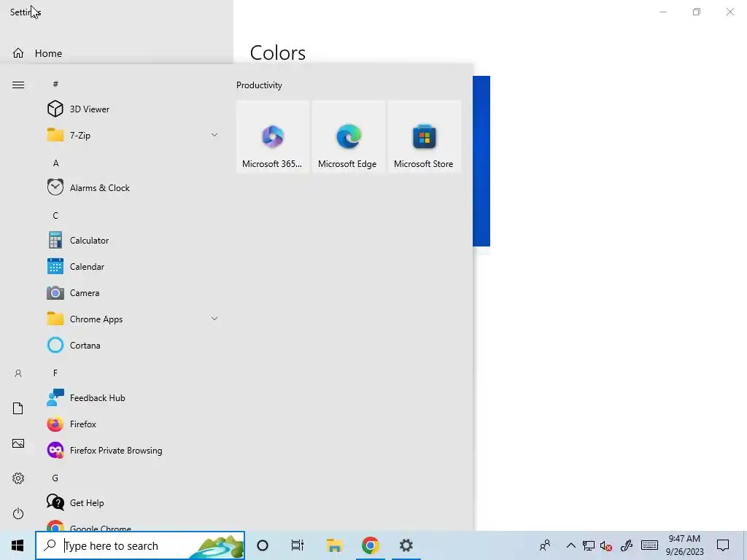
Task: Click the taskbar search box
Action: [x=140, y=545]
